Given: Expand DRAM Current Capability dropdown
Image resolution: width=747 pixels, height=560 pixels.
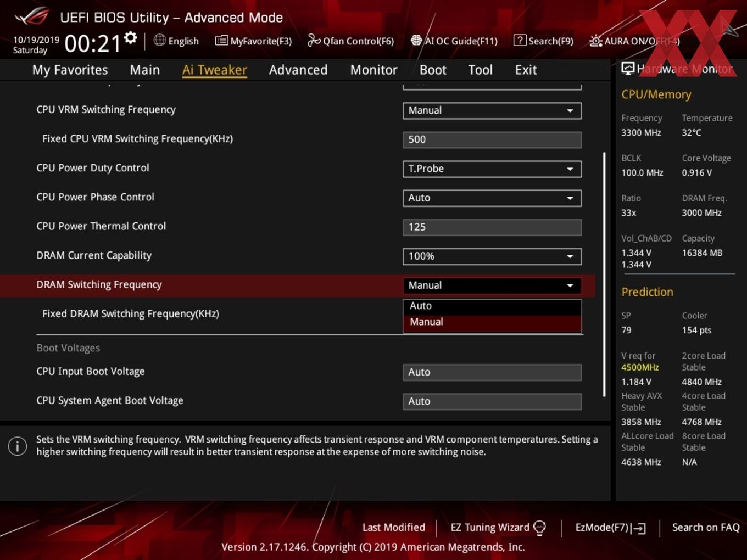Looking at the screenshot, I should pos(492,256).
